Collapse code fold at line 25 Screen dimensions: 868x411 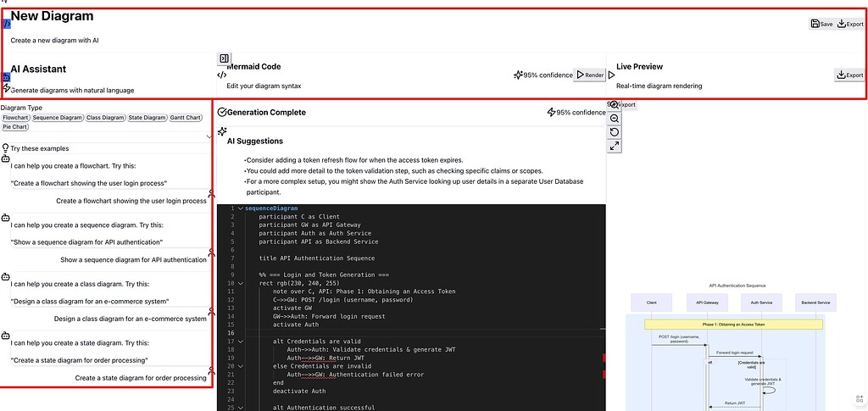pos(240,408)
